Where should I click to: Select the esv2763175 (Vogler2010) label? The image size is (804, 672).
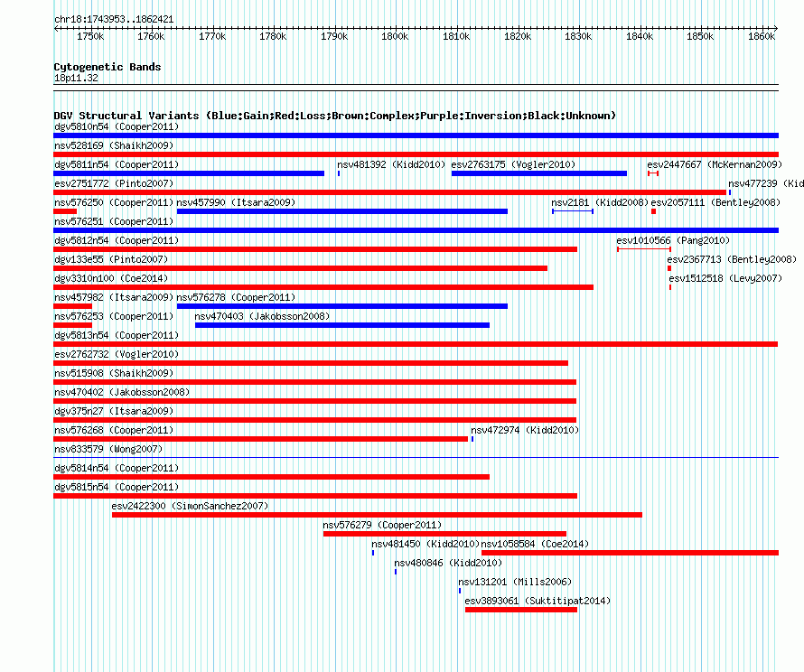[x=513, y=164]
